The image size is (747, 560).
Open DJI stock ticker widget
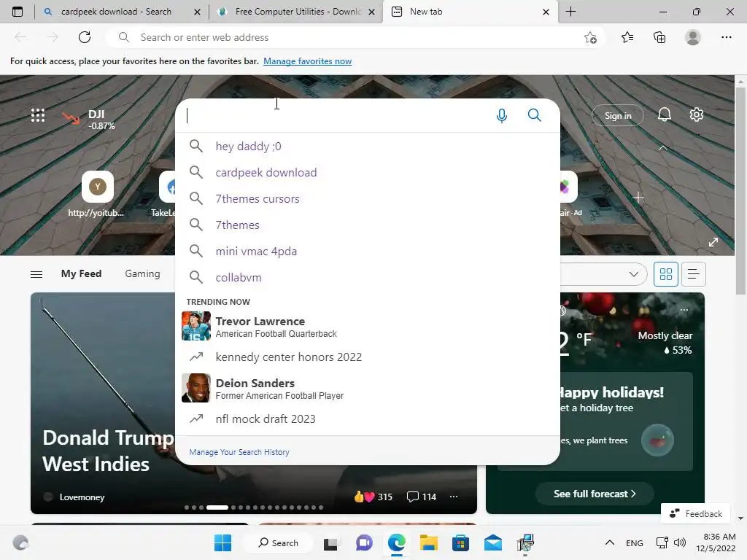pyautogui.click(x=88, y=119)
